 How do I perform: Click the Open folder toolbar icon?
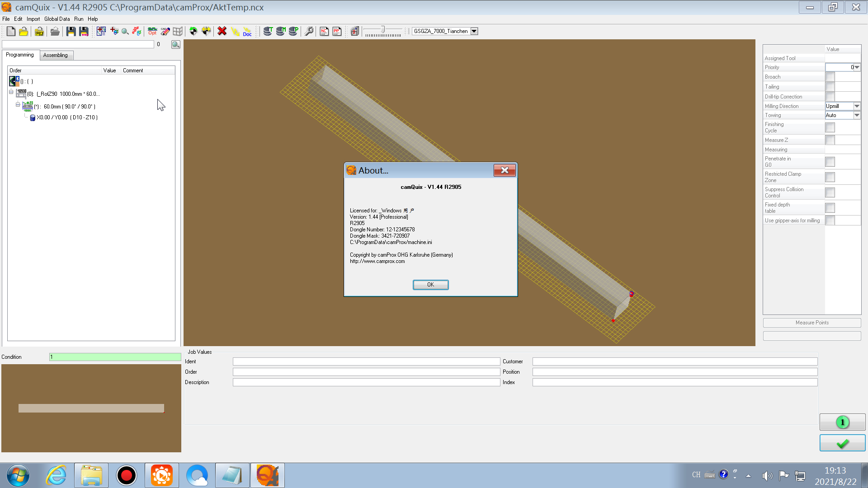(24, 31)
